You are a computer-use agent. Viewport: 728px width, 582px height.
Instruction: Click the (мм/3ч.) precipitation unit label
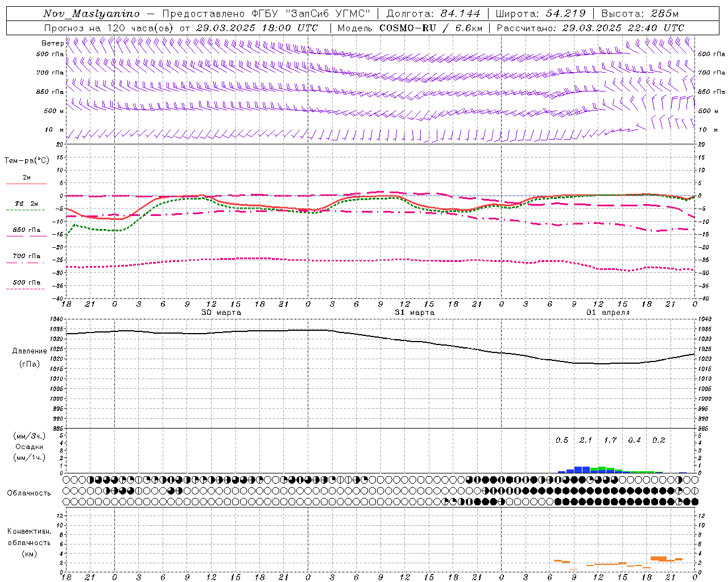coord(30,436)
